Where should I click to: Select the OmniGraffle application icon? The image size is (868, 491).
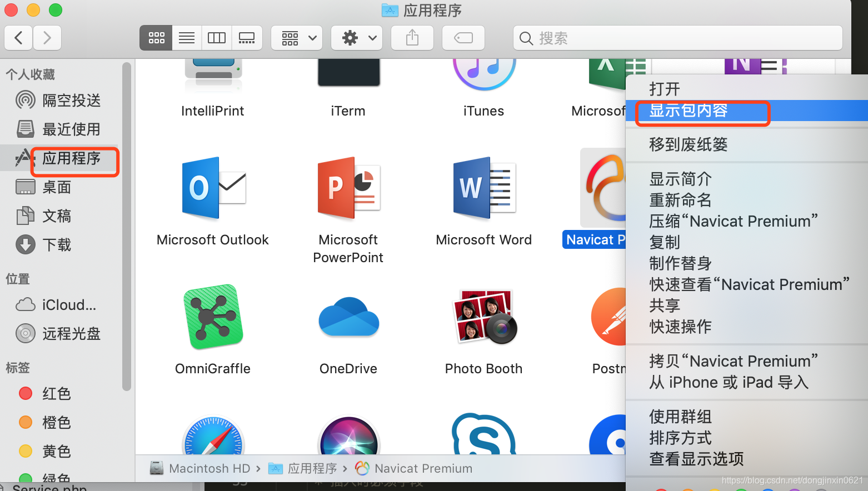pyautogui.click(x=213, y=317)
